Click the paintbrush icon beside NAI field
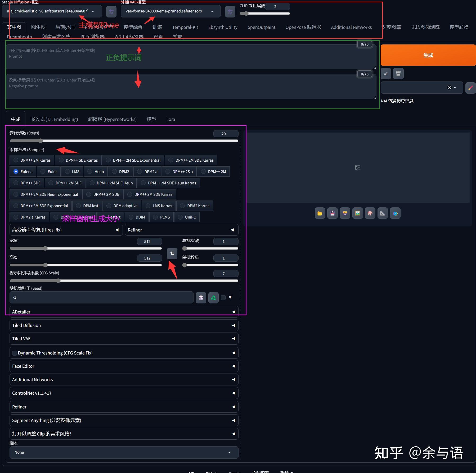The width and height of the screenshot is (476, 473). [x=470, y=88]
